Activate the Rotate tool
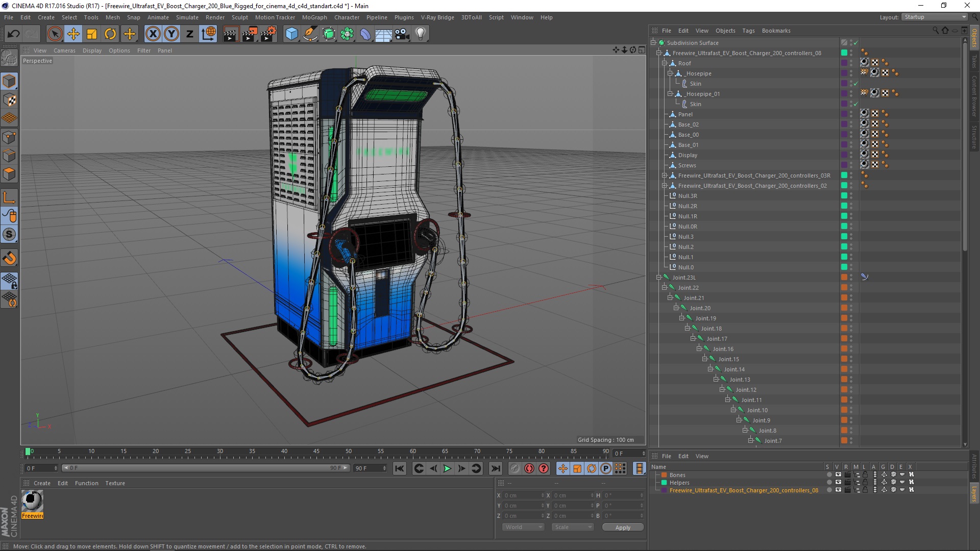This screenshot has height=551, width=980. [x=110, y=34]
